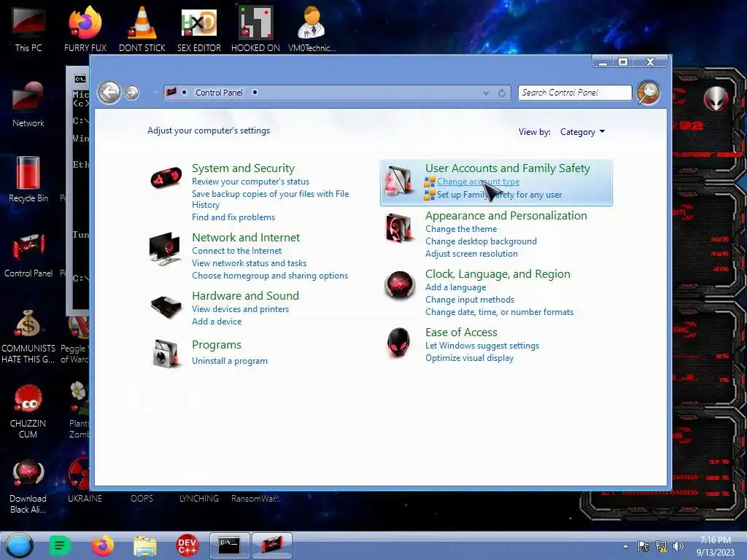The height and width of the screenshot is (560, 747).
Task: Click Change account type link
Action: coord(479,182)
